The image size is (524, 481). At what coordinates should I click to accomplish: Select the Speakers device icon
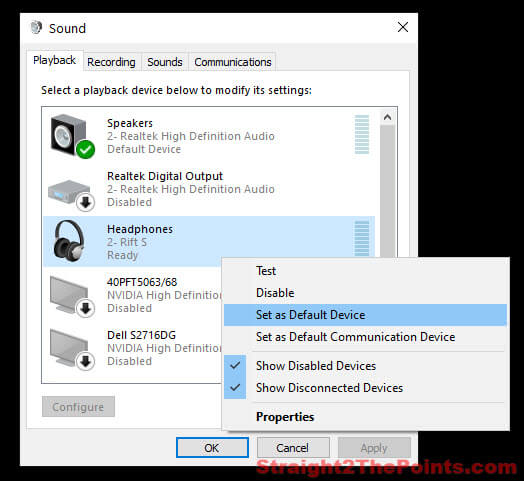(x=73, y=136)
